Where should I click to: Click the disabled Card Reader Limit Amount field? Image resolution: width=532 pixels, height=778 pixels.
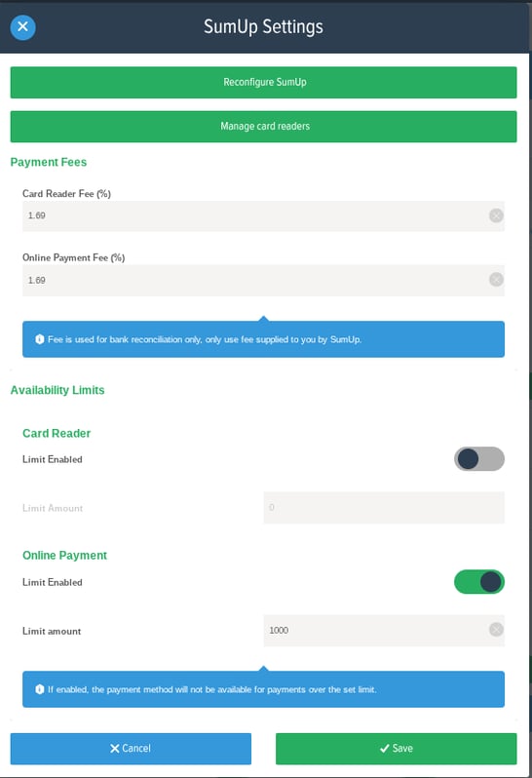point(384,508)
